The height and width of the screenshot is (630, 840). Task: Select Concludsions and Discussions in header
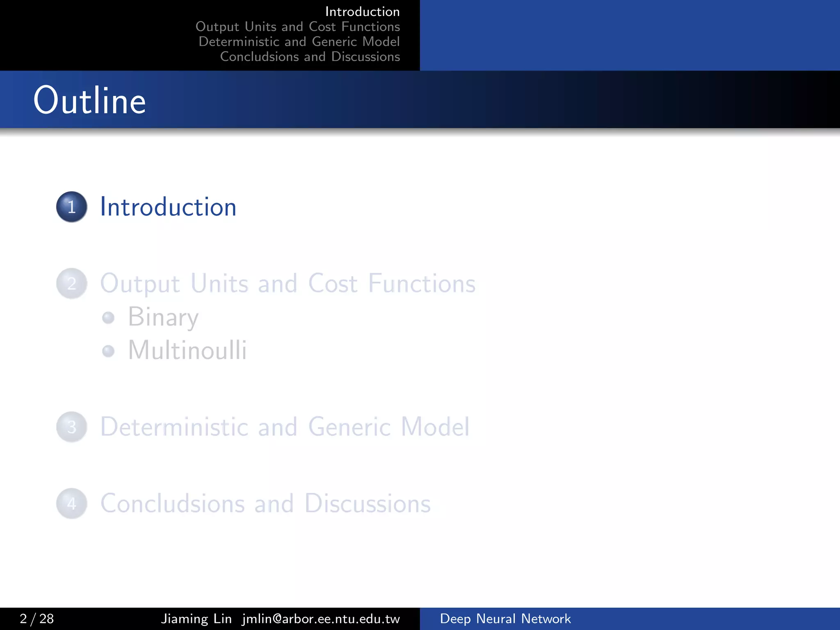point(310,57)
